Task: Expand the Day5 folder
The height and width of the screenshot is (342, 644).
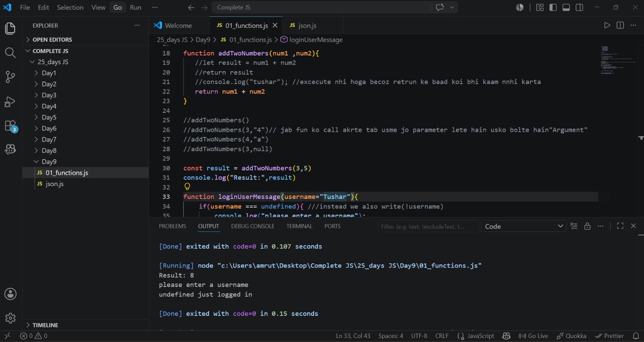Action: (x=86, y=117)
